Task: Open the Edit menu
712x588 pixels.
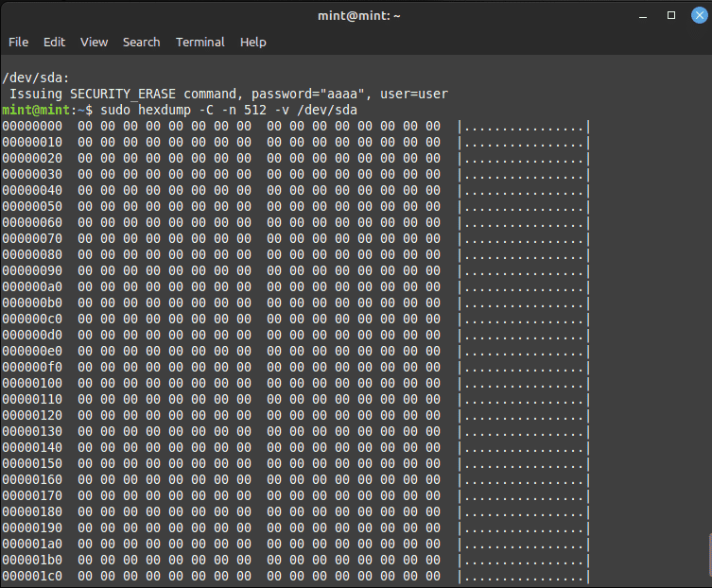Action: [x=54, y=43]
